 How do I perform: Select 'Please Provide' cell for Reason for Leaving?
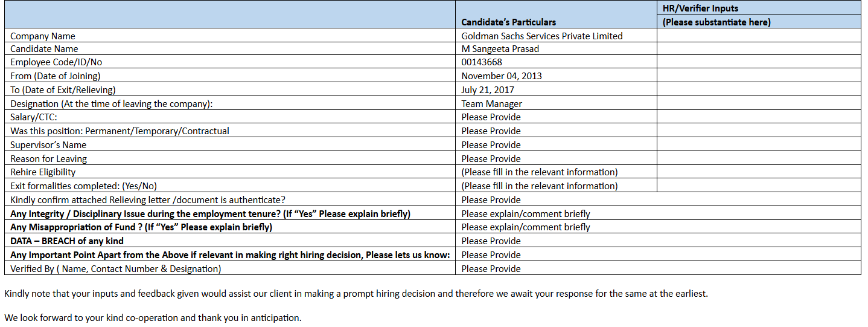coord(491,159)
